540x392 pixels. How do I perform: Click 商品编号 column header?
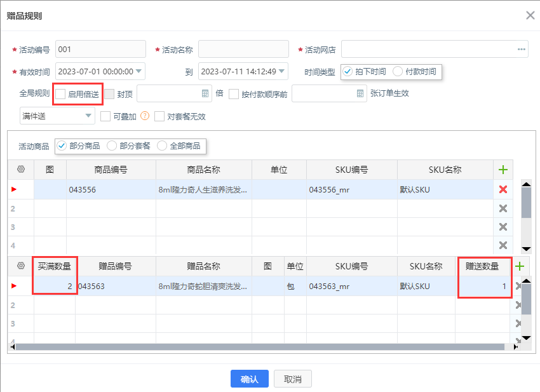pos(111,170)
